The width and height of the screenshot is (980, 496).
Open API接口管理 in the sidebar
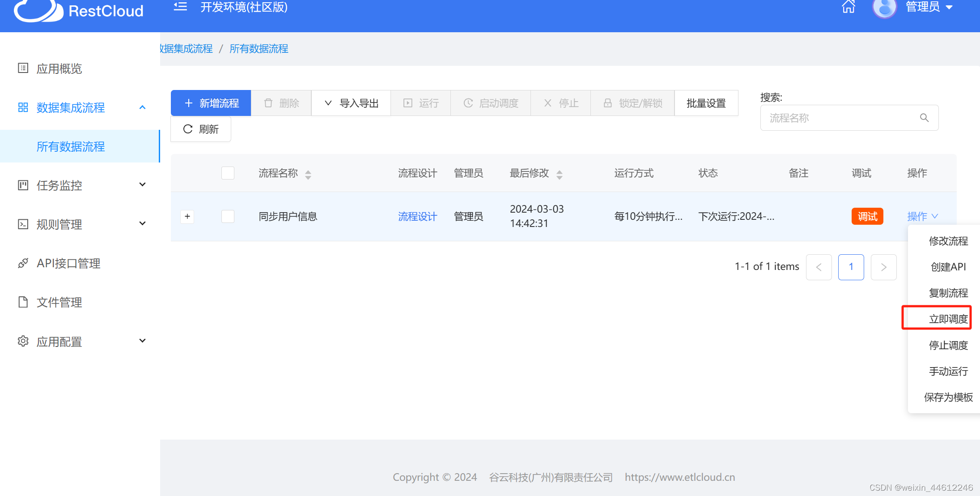(x=68, y=263)
